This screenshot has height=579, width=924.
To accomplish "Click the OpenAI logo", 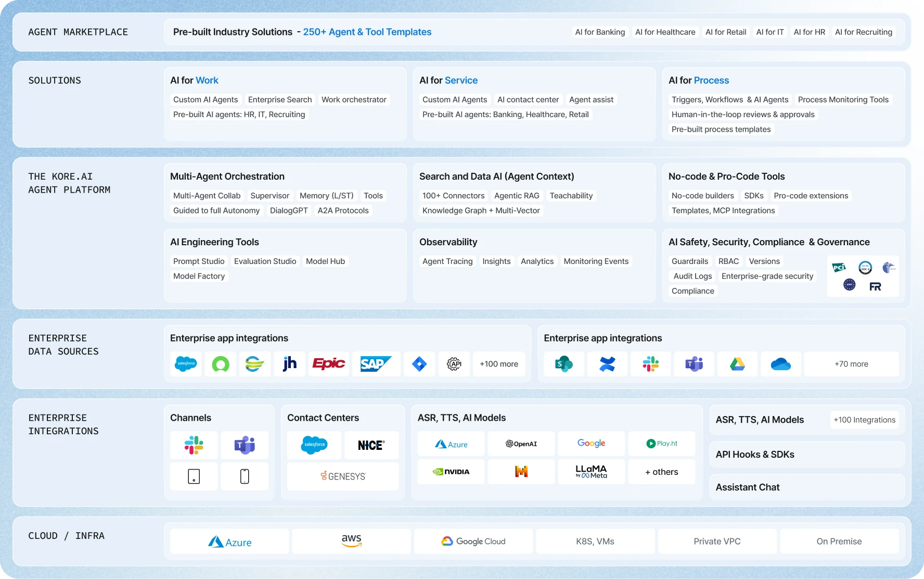I will click(x=521, y=444).
